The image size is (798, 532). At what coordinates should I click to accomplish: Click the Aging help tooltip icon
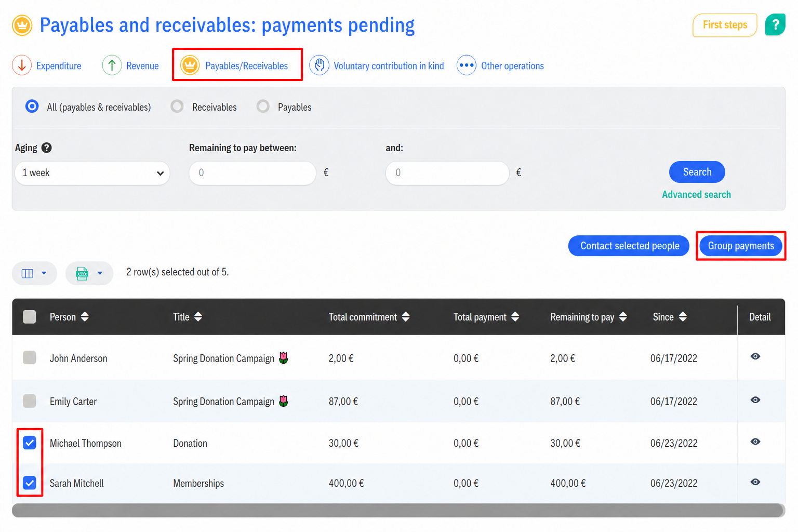click(x=46, y=148)
